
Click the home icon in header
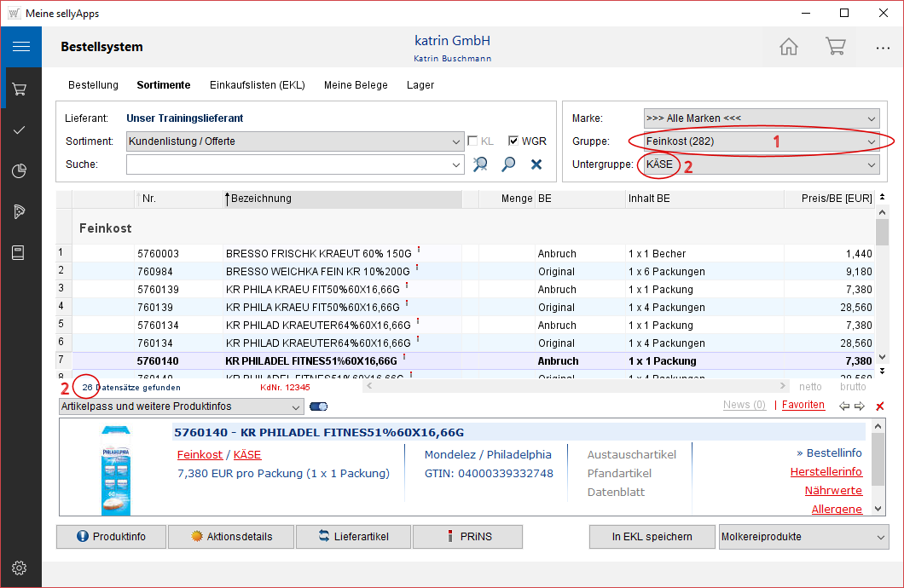click(x=789, y=47)
